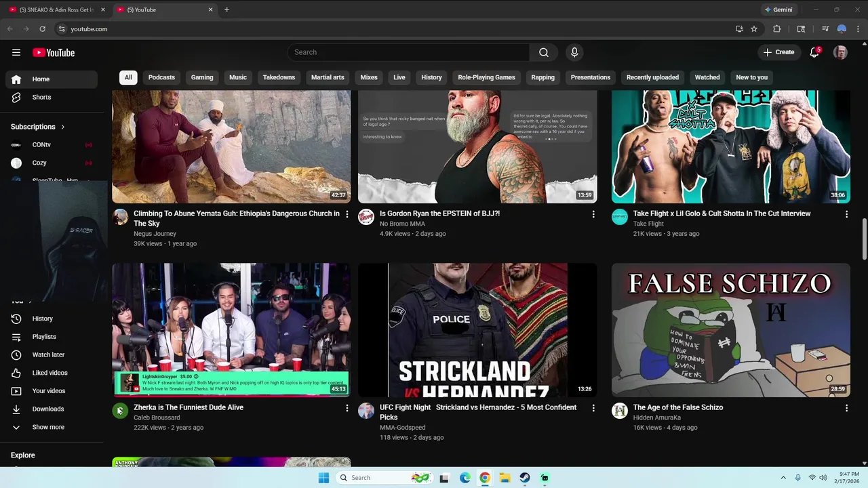
Task: Open the Hidden AmuraKa channel avatar
Action: [620, 411]
